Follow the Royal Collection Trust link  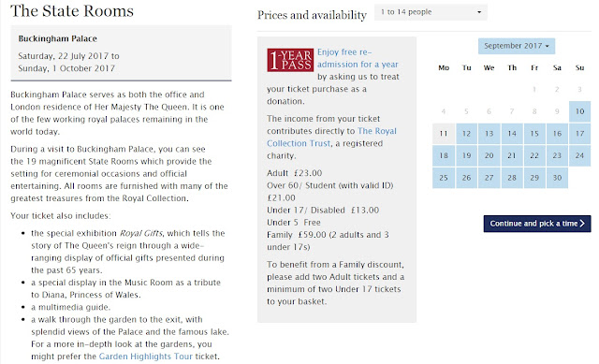[x=331, y=138]
